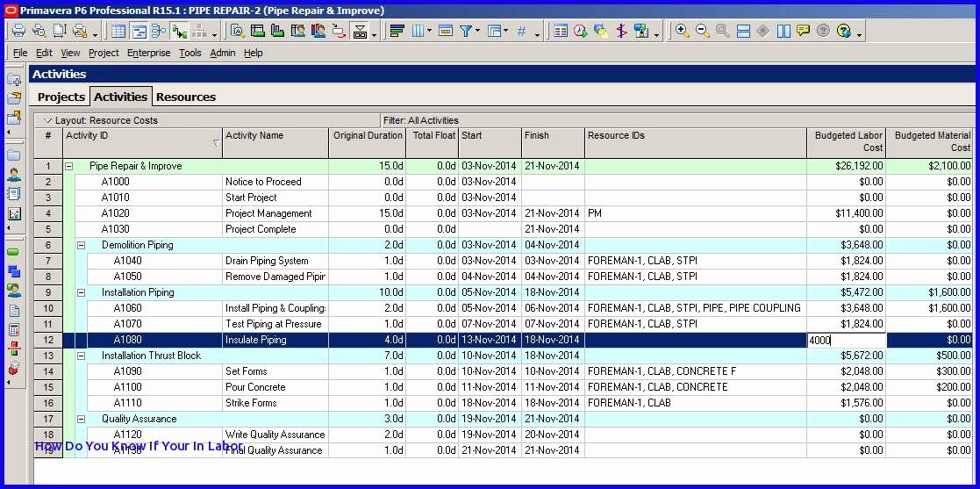Open the Help question mark icon

[843, 31]
